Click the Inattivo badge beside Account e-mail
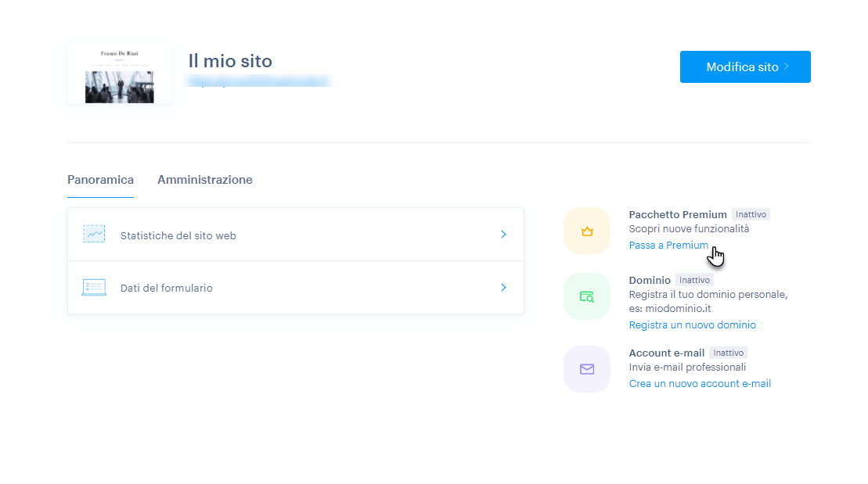The width and height of the screenshot is (868, 484). 728,353
